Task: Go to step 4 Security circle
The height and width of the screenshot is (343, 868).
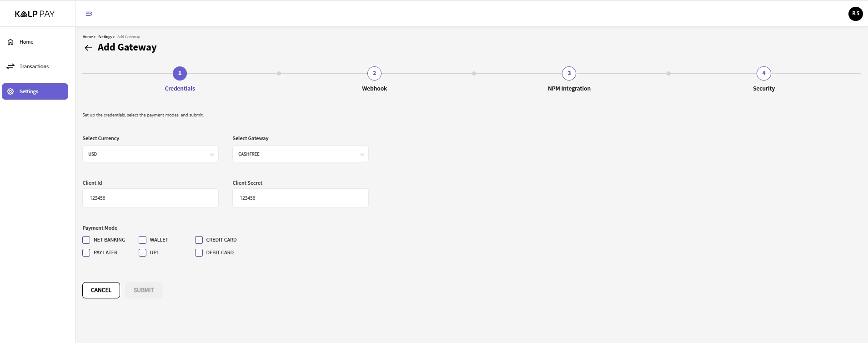Action: pyautogui.click(x=763, y=73)
